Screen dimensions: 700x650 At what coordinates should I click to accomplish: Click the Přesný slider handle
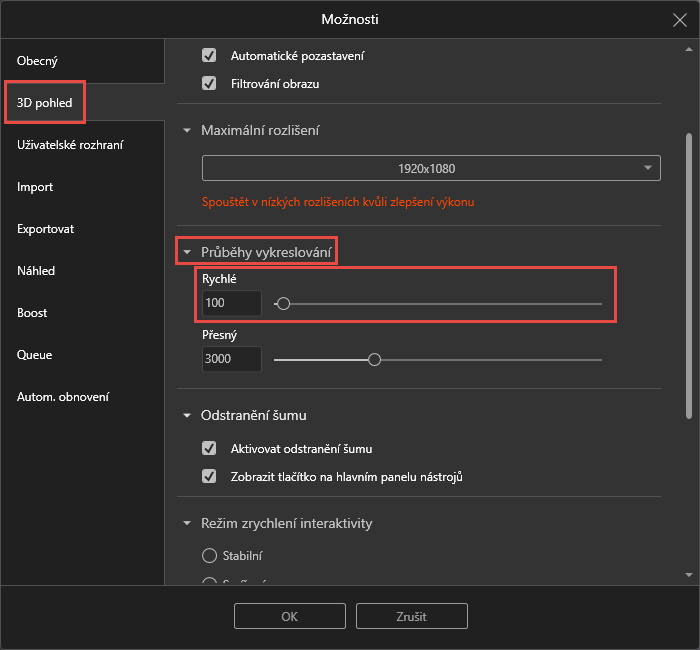[375, 360]
